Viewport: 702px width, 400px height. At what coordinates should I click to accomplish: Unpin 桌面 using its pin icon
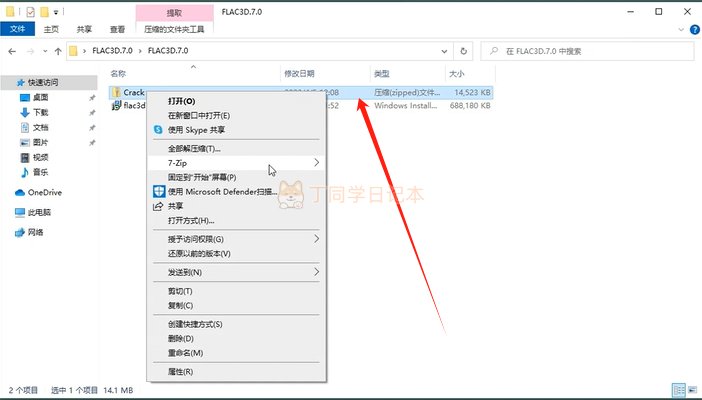coord(92,98)
